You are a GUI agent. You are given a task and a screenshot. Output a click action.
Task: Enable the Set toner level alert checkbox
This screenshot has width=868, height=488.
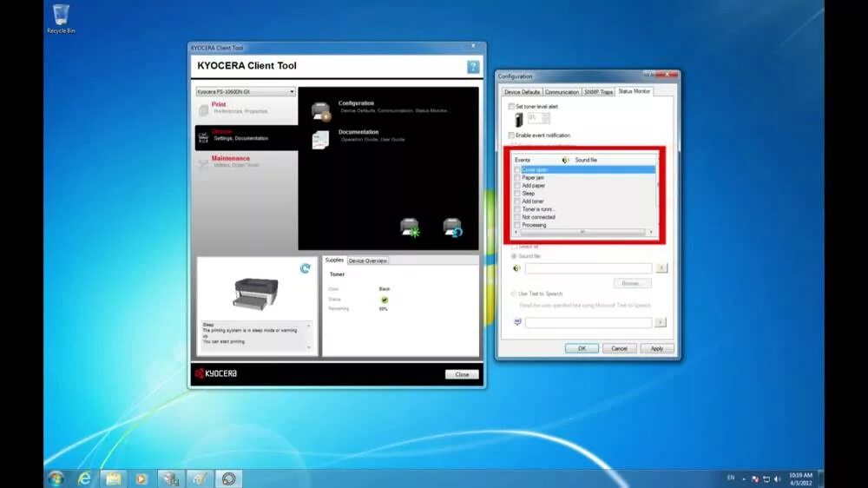(x=511, y=106)
